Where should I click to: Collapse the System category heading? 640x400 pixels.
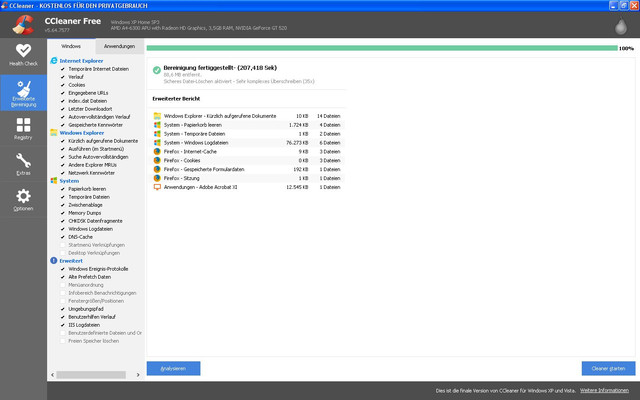[x=69, y=181]
